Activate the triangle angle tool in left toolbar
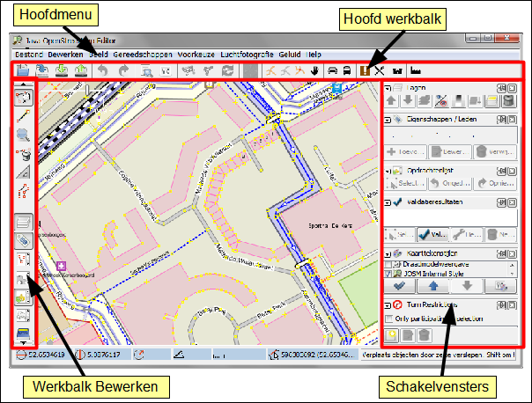Viewport: 532px width, 403px height. click(x=24, y=172)
